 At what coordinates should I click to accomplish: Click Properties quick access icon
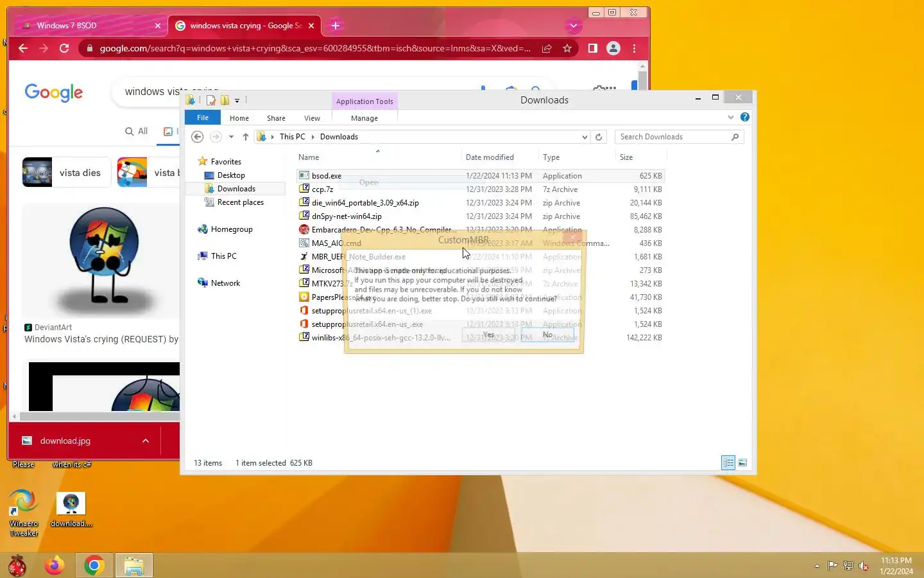coord(211,100)
